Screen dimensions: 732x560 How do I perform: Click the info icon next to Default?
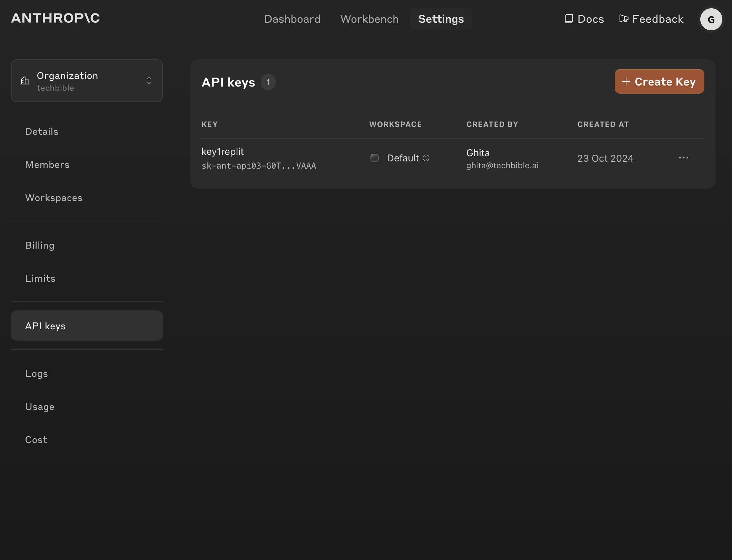point(426,158)
